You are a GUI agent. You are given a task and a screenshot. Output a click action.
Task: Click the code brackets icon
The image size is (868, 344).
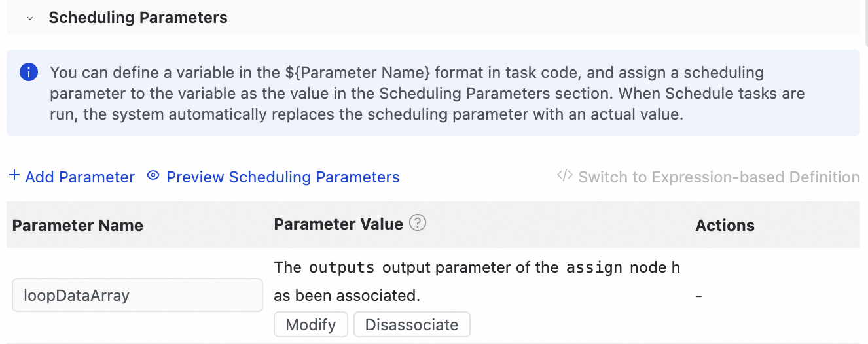click(x=564, y=176)
